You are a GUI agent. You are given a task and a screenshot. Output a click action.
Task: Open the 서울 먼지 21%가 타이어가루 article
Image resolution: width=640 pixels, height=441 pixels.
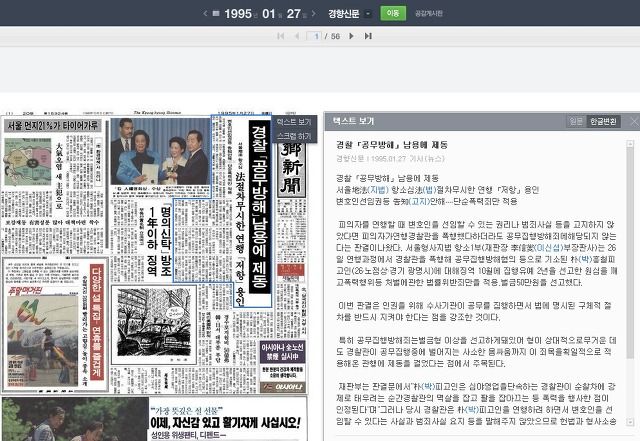(52, 125)
